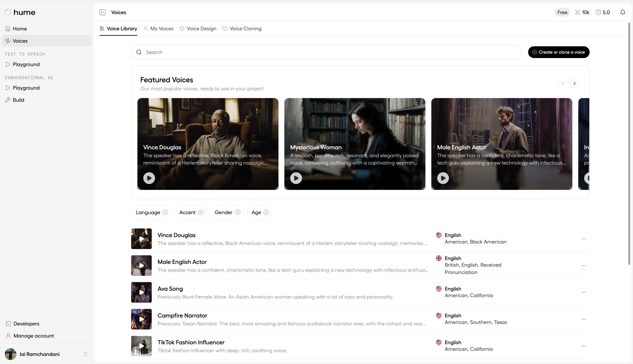This screenshot has height=364, width=633.
Task: Switch to the My Voices tab
Action: (158, 28)
